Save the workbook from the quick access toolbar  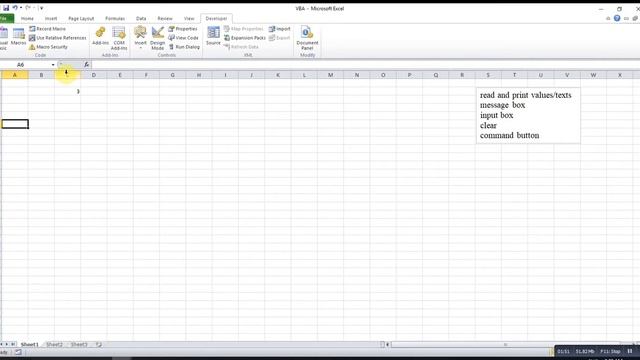tap(6, 8)
